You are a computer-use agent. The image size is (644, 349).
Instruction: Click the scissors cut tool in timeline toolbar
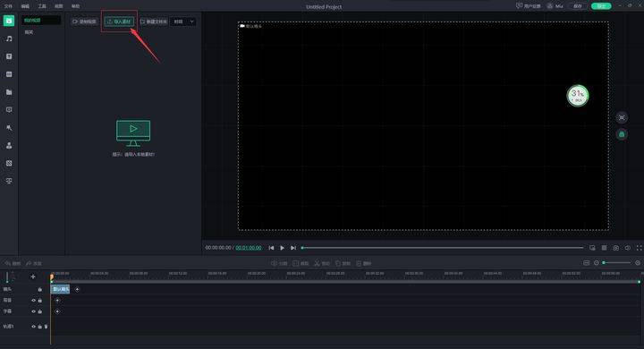tap(322, 263)
